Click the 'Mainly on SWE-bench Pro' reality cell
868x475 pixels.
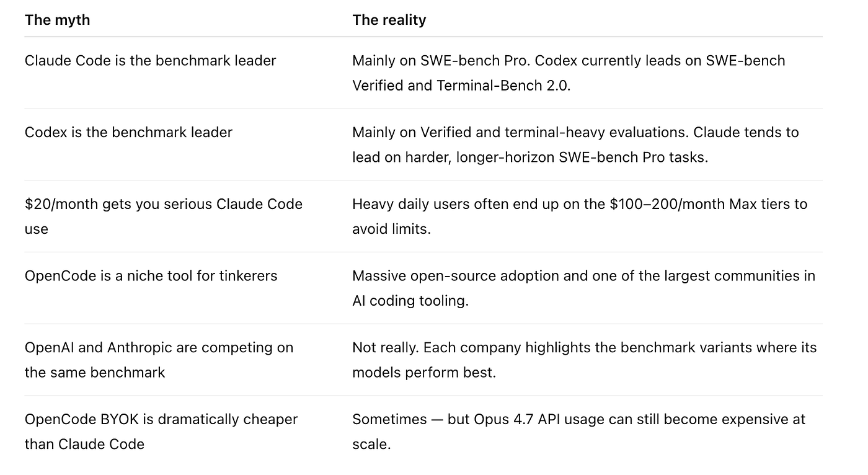pyautogui.click(x=569, y=73)
